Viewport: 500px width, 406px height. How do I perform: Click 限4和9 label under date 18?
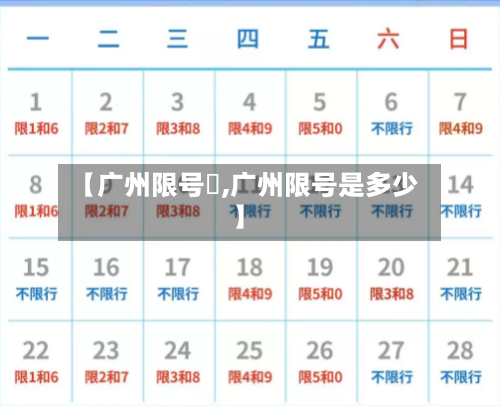click(x=250, y=294)
